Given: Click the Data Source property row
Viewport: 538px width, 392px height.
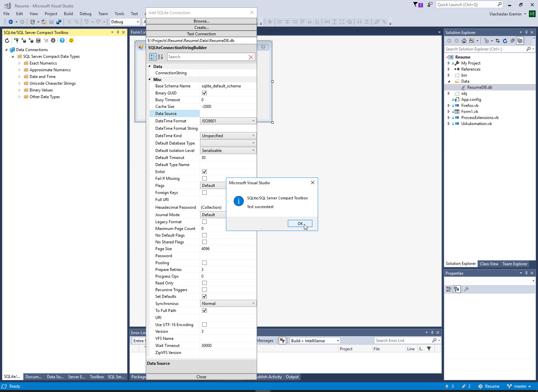Looking at the screenshot, I should [x=203, y=114].
